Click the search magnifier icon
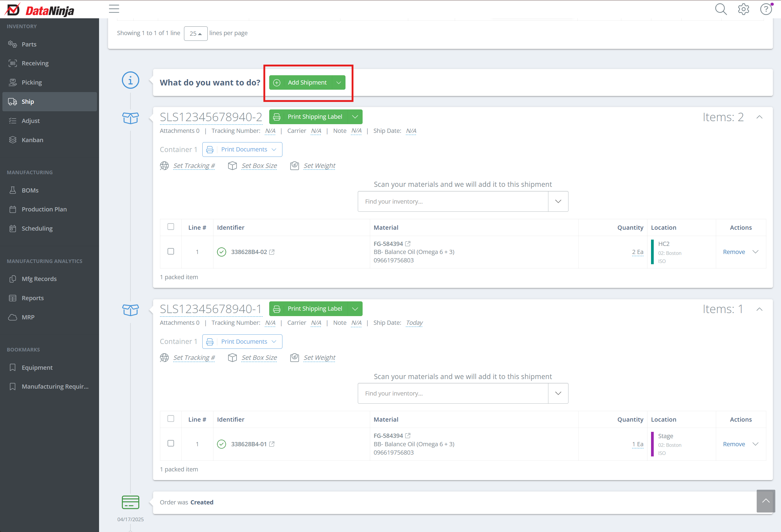Screen dimensions: 781x532 tap(720, 9)
